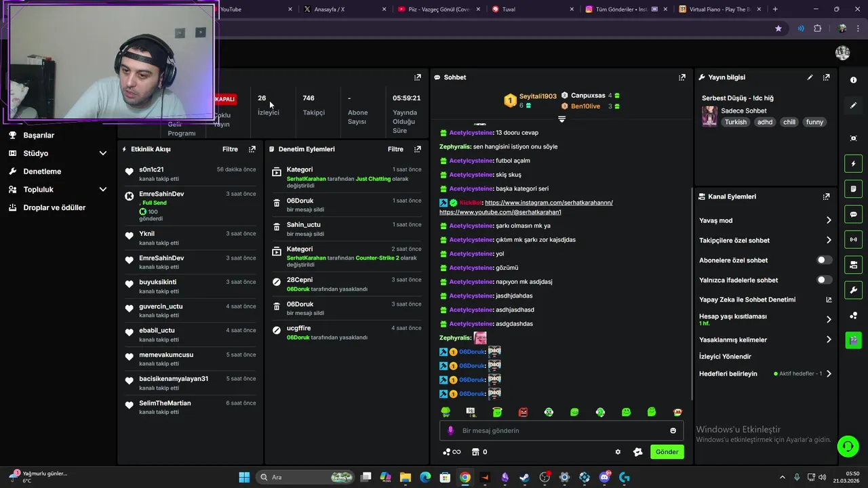Pop out the Yayın bilgisi panel
The width and height of the screenshot is (868, 488).
826,77
